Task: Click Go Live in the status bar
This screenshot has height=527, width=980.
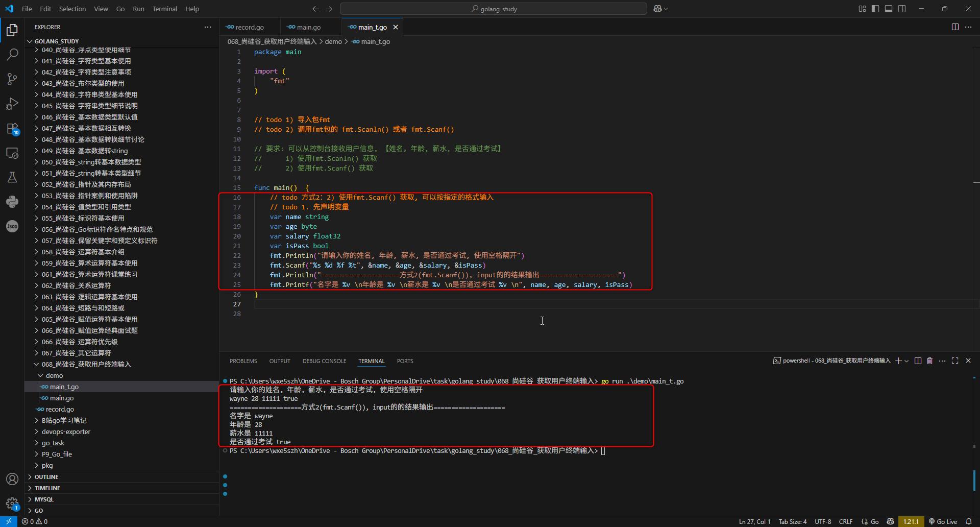Action: point(945,521)
